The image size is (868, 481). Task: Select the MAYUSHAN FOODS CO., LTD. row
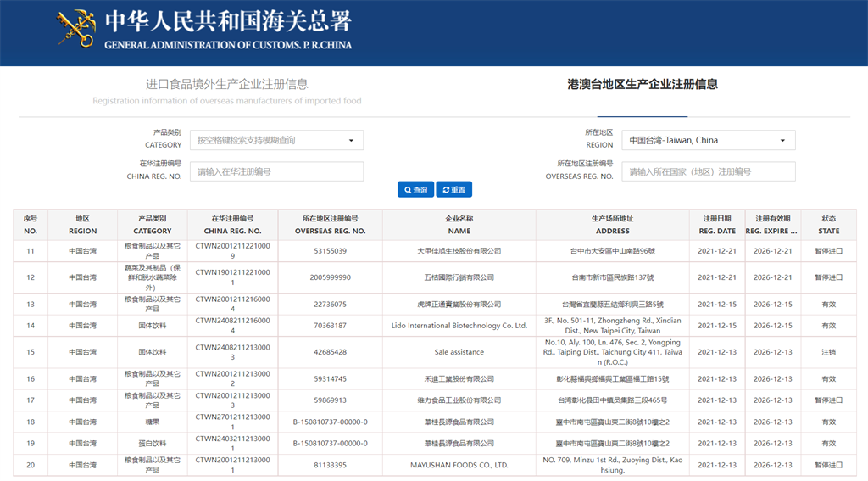pos(459,465)
